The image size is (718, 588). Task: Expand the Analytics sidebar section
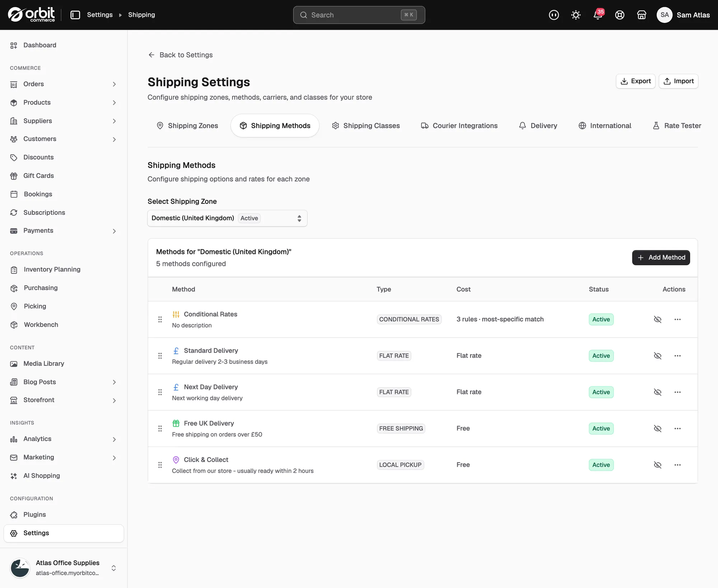tap(64, 439)
